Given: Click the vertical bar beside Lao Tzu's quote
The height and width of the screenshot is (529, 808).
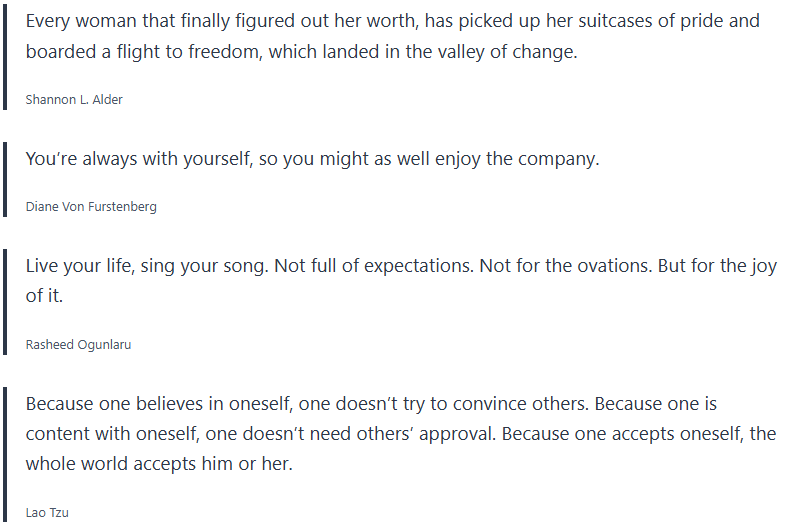Looking at the screenshot, I should pos(6,454).
